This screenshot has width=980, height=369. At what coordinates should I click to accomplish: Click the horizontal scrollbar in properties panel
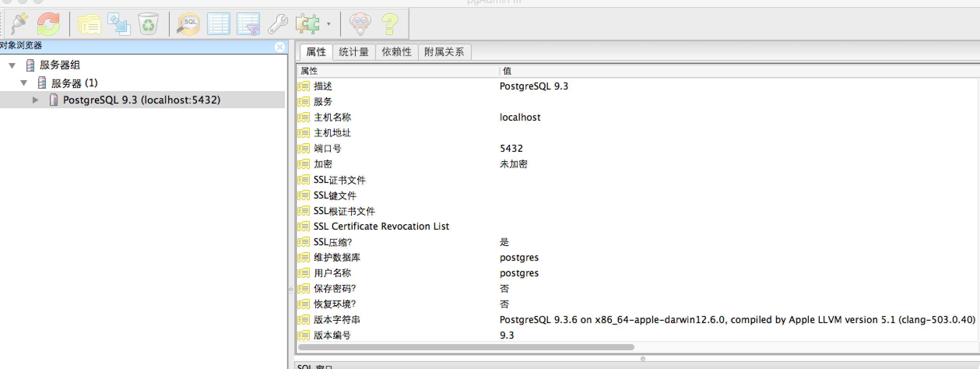coord(466,347)
